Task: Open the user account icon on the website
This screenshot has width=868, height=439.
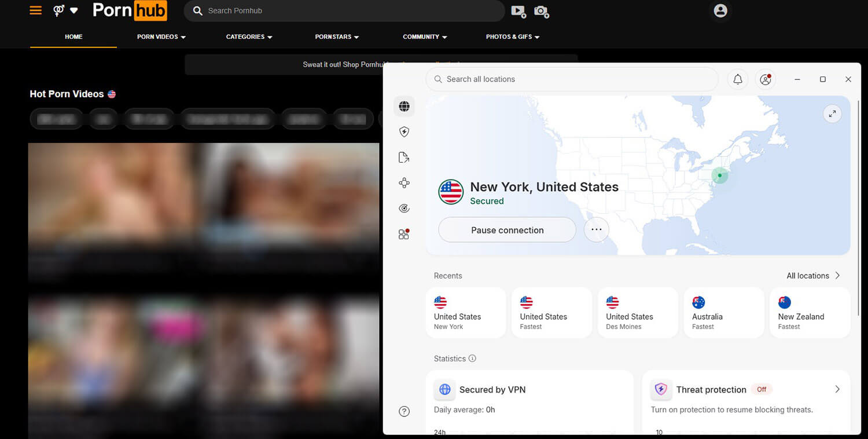Action: (720, 10)
